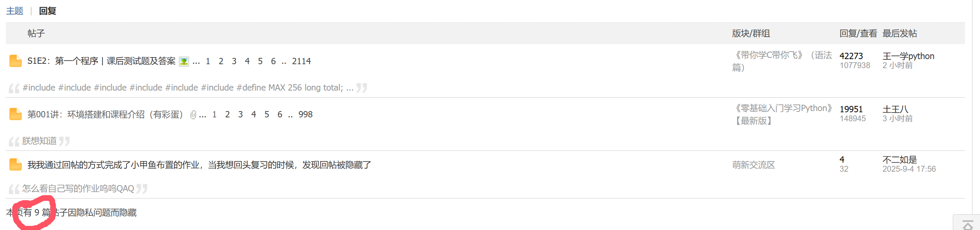The image size is (980, 230).
Task: Open quoted reply 朕想知道
Action: click(x=39, y=141)
